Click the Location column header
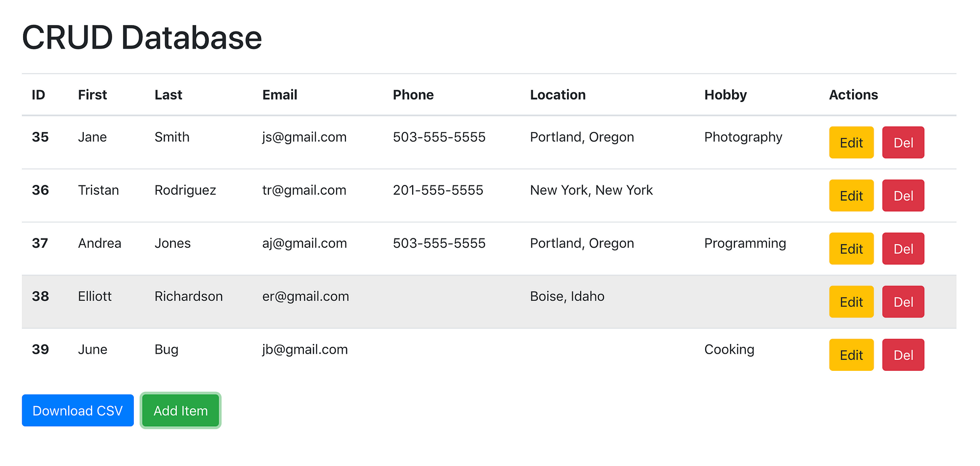This screenshot has height=466, width=980. click(558, 95)
